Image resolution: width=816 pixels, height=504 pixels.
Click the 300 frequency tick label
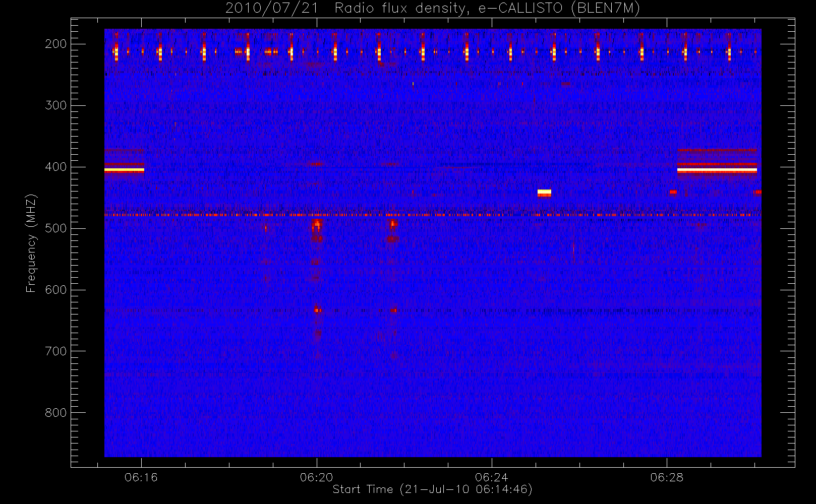point(55,106)
